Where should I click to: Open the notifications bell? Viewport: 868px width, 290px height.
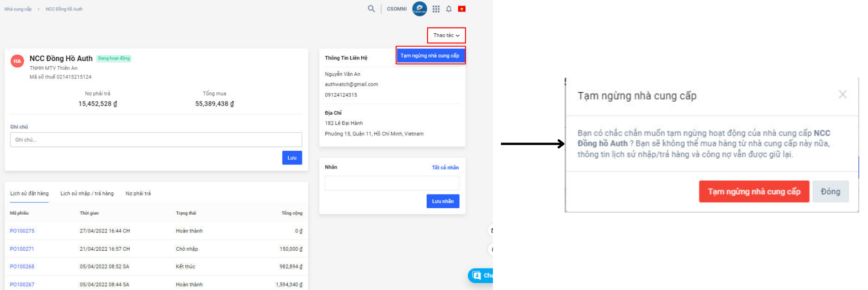[x=449, y=9]
